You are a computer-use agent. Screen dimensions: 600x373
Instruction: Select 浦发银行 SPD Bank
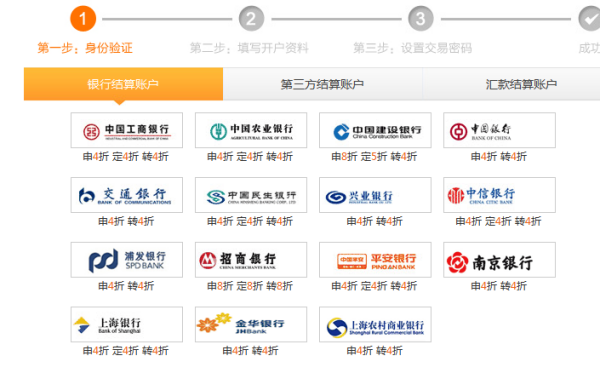coord(127,260)
